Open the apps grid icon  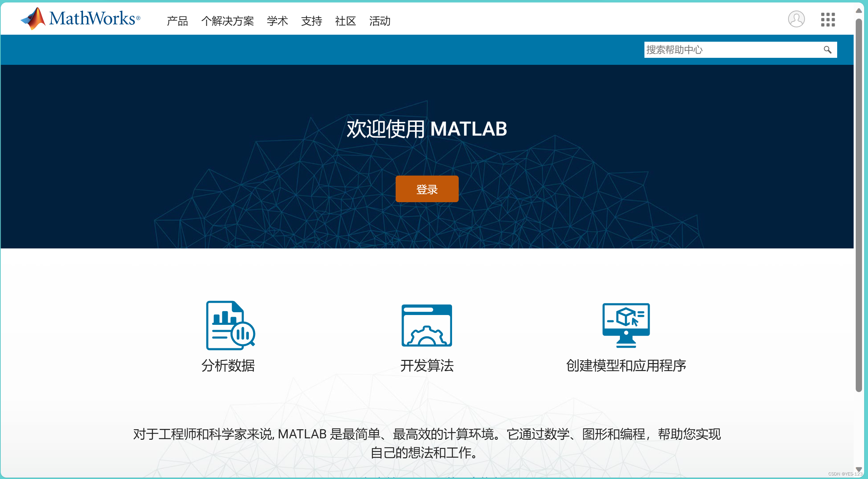click(x=828, y=20)
